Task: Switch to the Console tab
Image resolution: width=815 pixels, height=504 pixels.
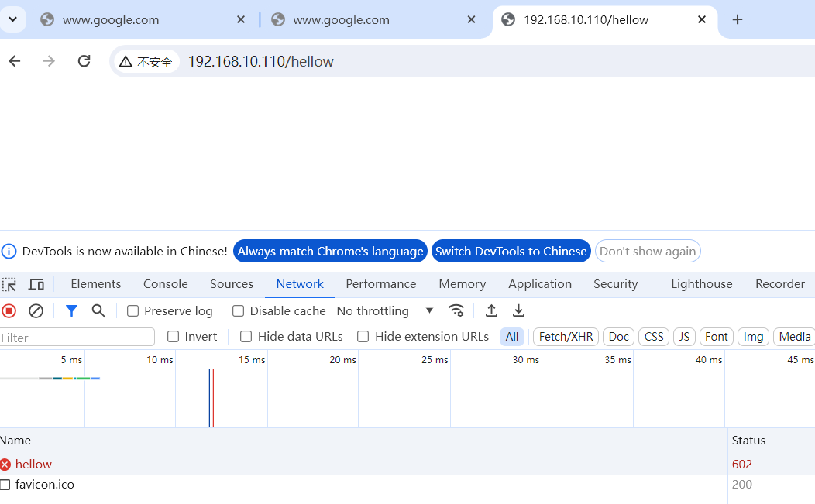Action: pyautogui.click(x=165, y=284)
